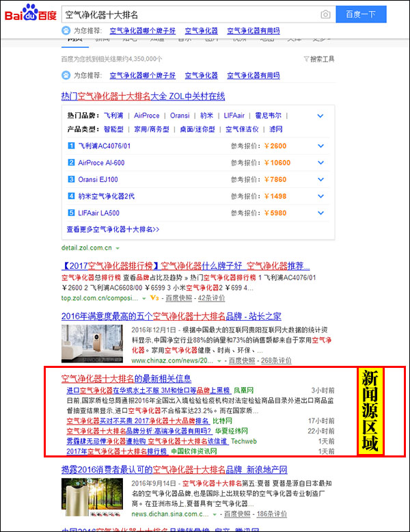Open camera image search icon
The image size is (410, 532).
point(325,14)
